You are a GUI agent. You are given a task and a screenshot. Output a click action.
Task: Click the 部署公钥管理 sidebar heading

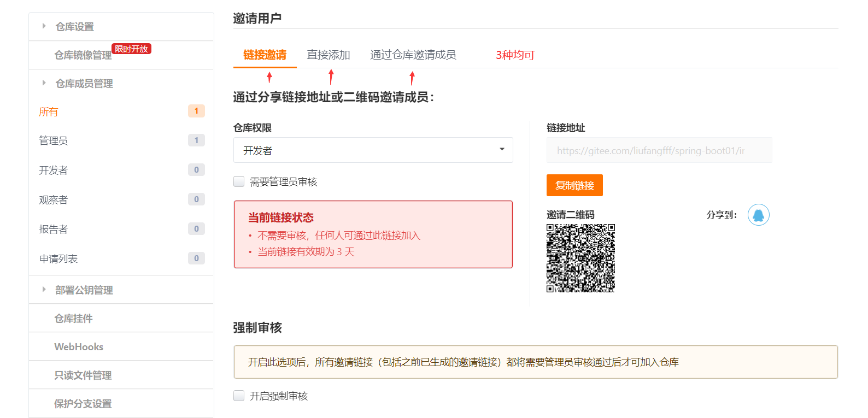tap(84, 290)
